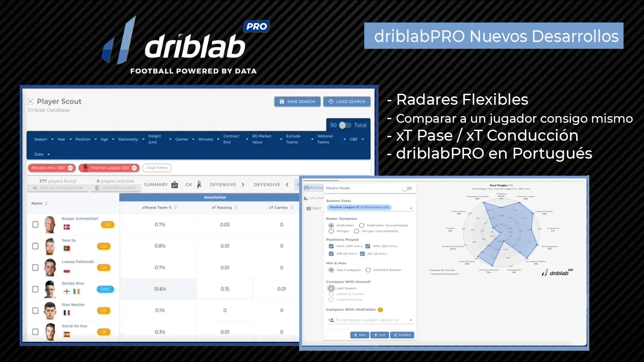This screenshot has width=644, height=362.
Task: Click the SAVE SEARCH button
Action: tap(297, 102)
